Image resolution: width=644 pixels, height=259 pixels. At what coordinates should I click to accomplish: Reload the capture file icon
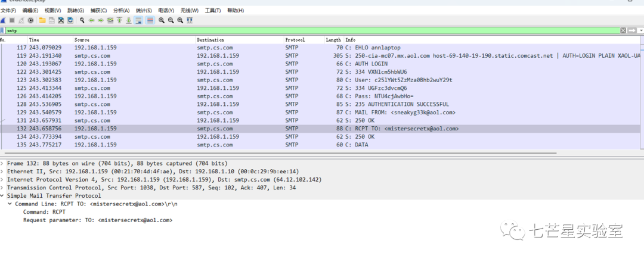[x=70, y=20]
